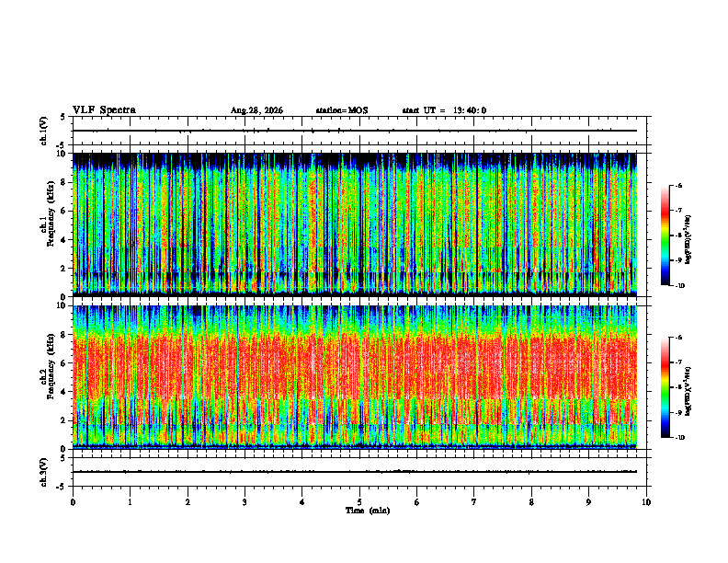The width and height of the screenshot is (728, 563).
Task: Click the ch.3 waveform trace panel
Action: (359, 472)
